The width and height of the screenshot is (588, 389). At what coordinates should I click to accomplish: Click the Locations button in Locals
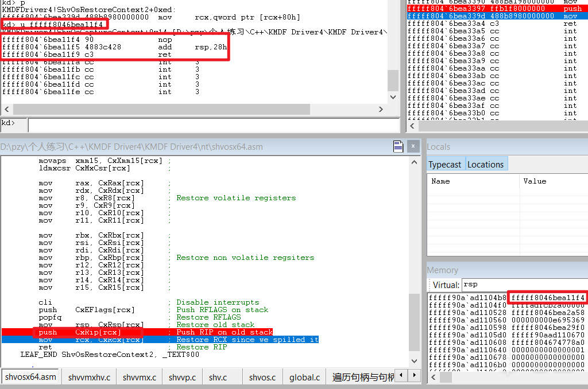tap(485, 164)
